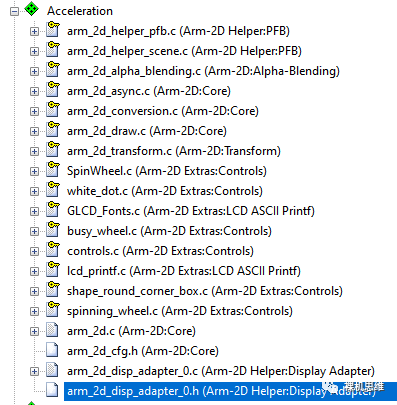
Task: Click the key file icon for arm_2d_transform.c
Action: 53,149
